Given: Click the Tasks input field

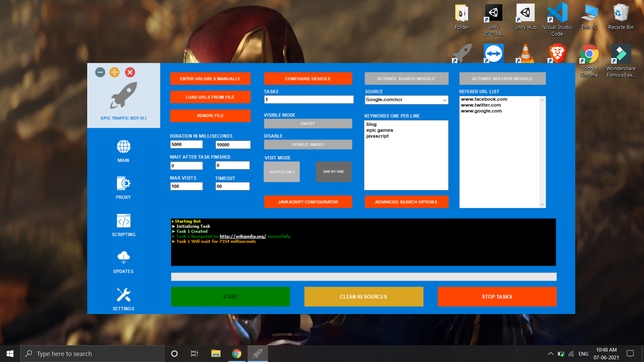Looking at the screenshot, I should [309, 100].
